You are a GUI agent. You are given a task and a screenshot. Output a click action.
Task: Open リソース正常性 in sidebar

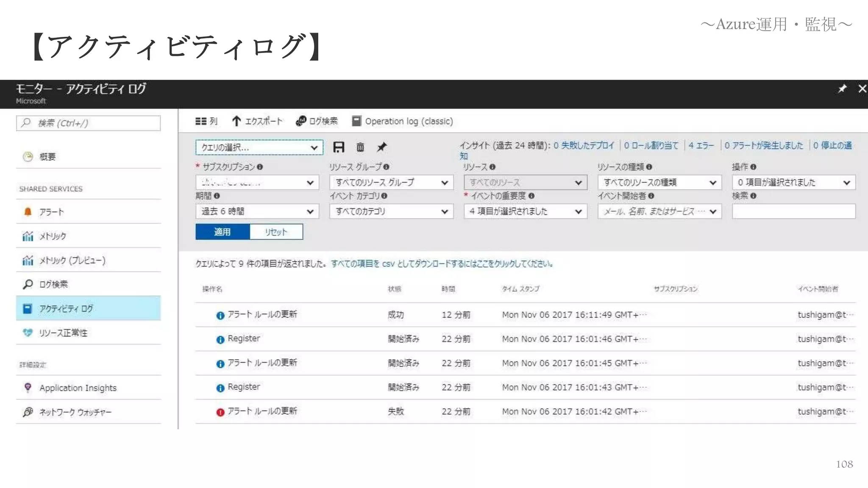coord(88,333)
